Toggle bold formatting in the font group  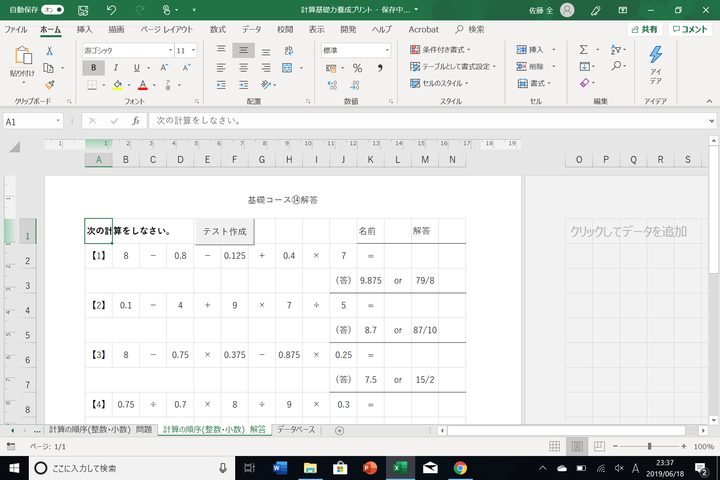[94, 67]
